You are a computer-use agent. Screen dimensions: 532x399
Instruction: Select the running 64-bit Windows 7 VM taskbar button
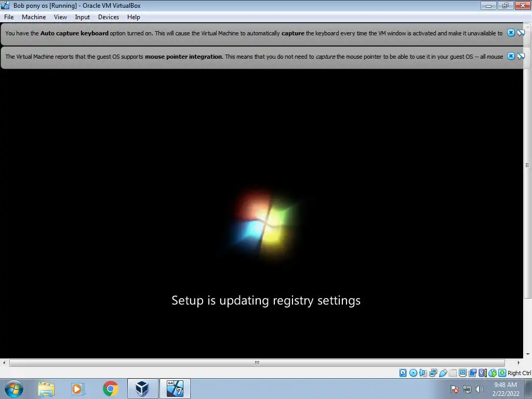pos(175,389)
